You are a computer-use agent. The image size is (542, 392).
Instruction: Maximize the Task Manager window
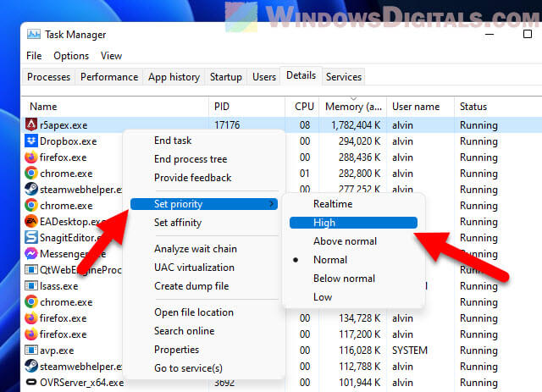pos(528,34)
